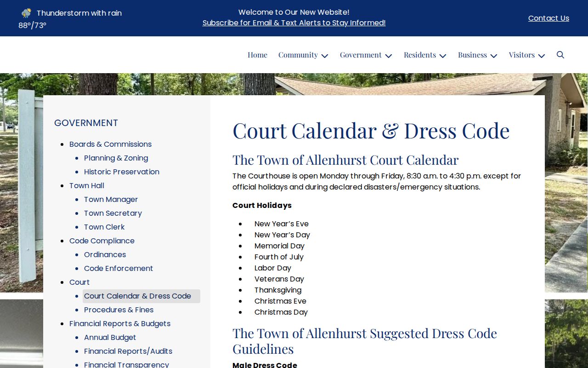This screenshot has width=588, height=368.
Task: Open Financial Reports/Audits sidebar link
Action: 128,351
